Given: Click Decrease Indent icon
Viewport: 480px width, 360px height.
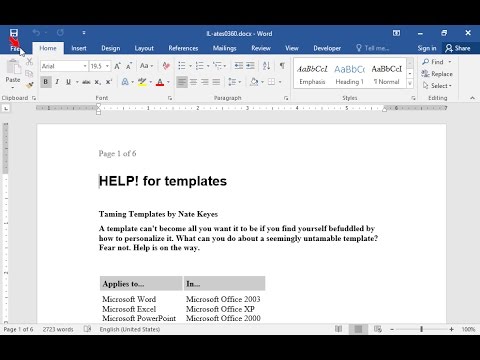Looking at the screenshot, I should 239,66.
